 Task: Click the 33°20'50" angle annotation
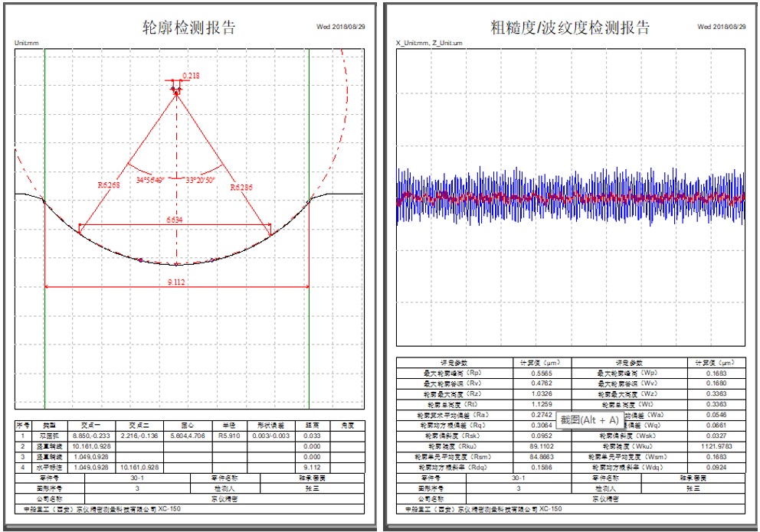click(200, 180)
